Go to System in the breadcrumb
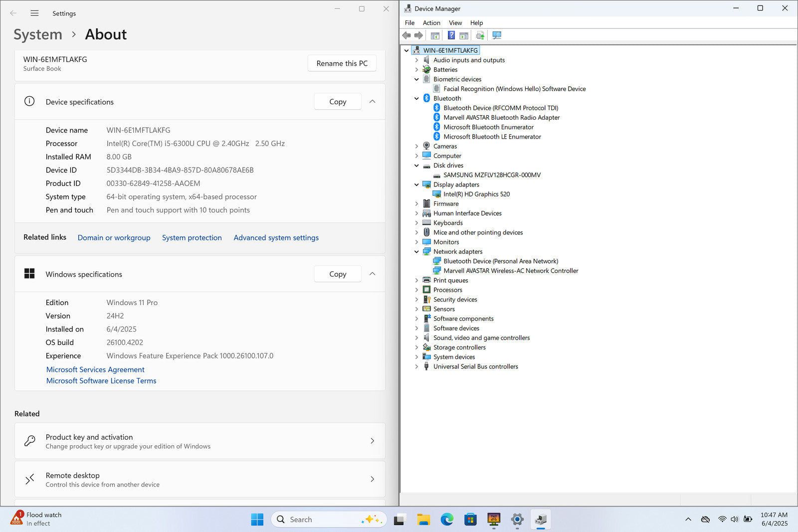 click(x=38, y=34)
